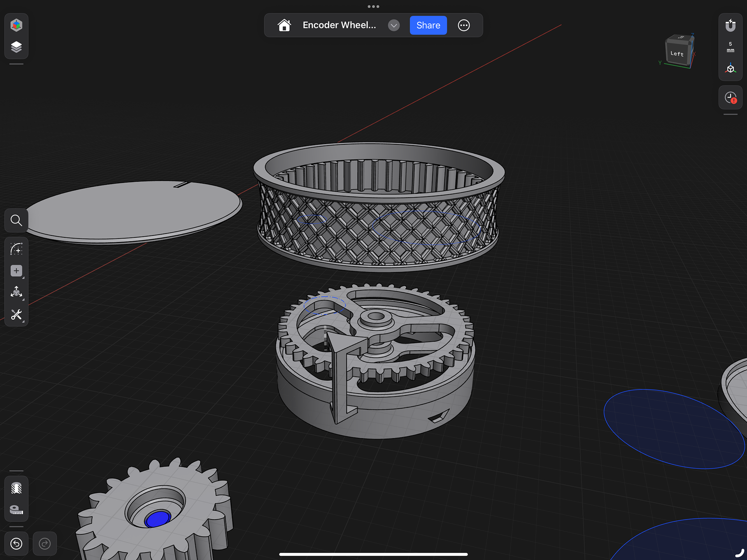Open the Layers stack panel
747x560 pixels.
point(16,47)
